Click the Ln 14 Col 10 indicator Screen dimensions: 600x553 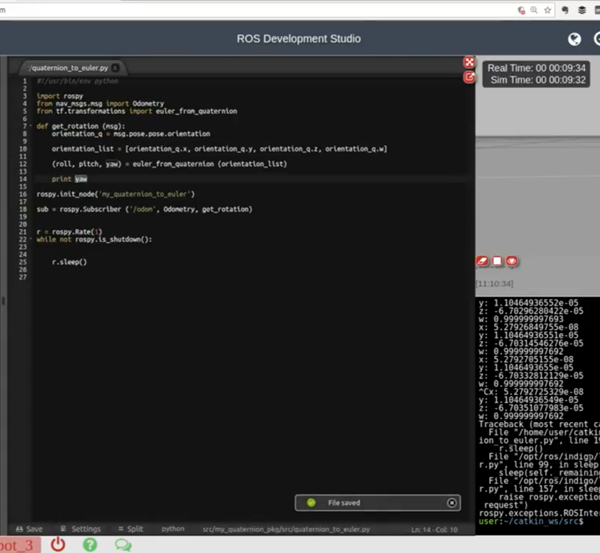(x=434, y=530)
